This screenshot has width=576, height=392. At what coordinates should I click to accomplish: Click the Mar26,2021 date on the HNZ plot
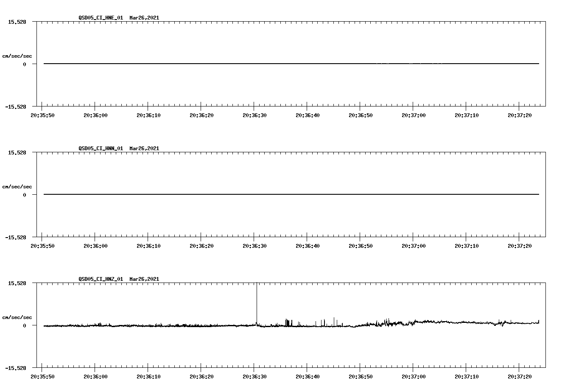pyautogui.click(x=143, y=279)
